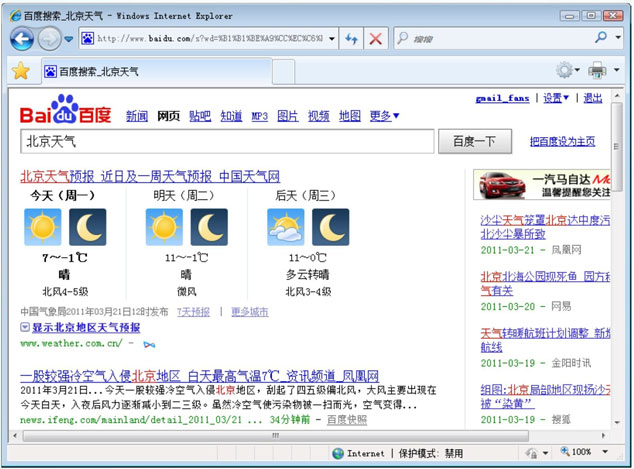Image resolution: width=634 pixels, height=469 pixels.
Task: Open the zoom level 100% dropdown
Action: tap(587, 453)
